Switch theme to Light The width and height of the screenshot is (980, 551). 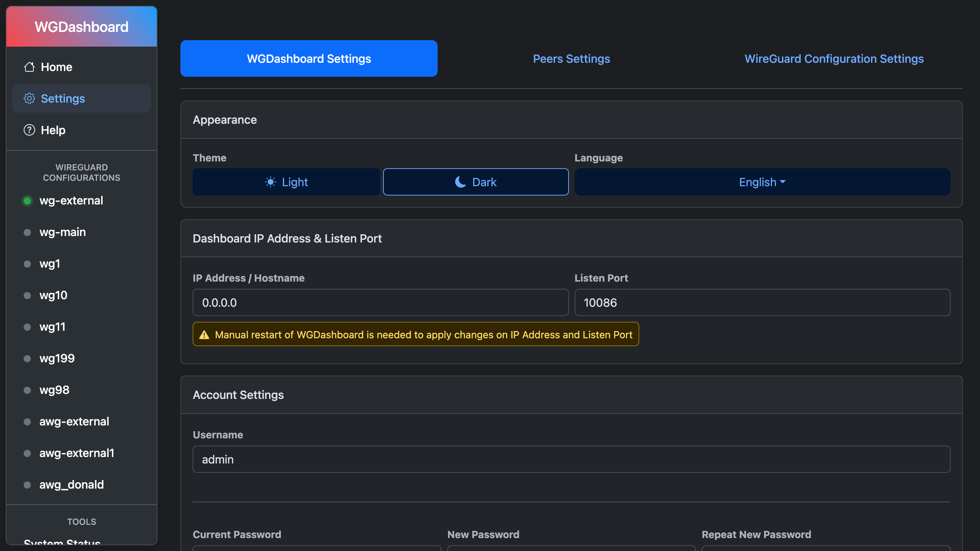(287, 182)
